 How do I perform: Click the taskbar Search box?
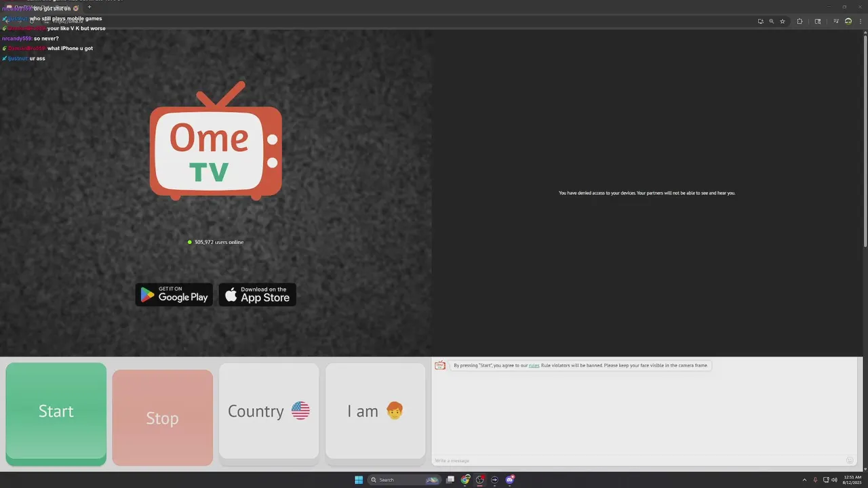(x=404, y=480)
